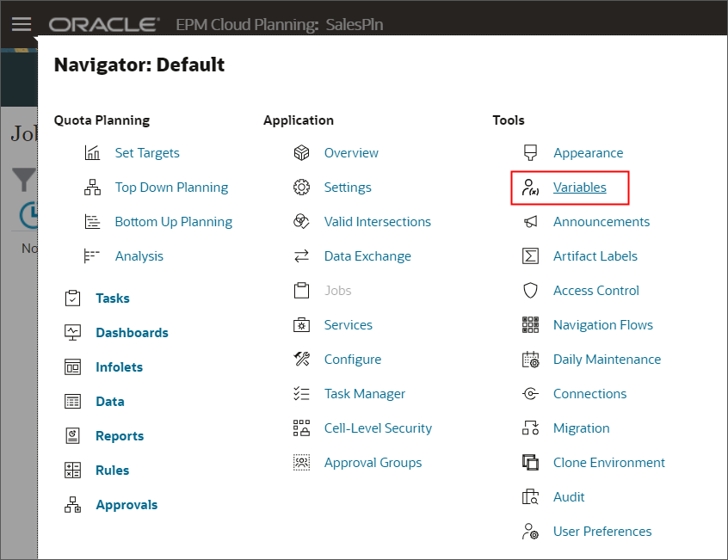Screen dimensions: 728x560
Task: Open the Migration tool
Action: [x=581, y=428]
